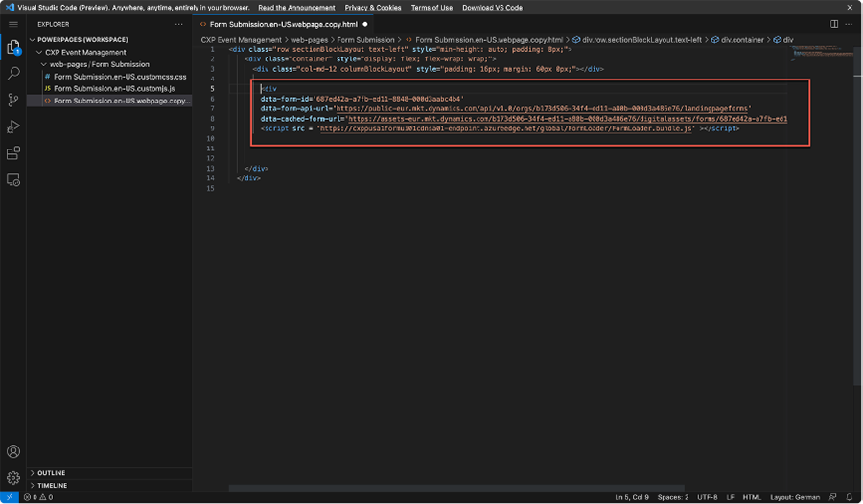Click CXP Event Management in breadcrumb
The image size is (863, 504).
click(241, 40)
